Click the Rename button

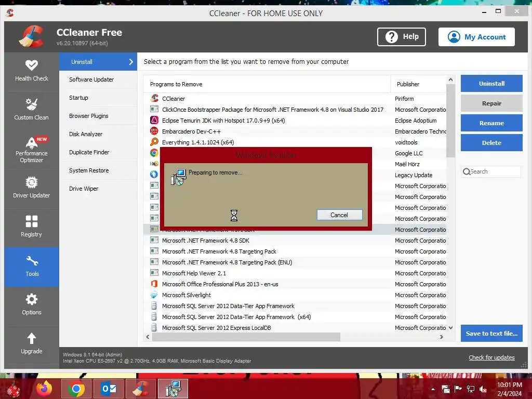coord(491,123)
